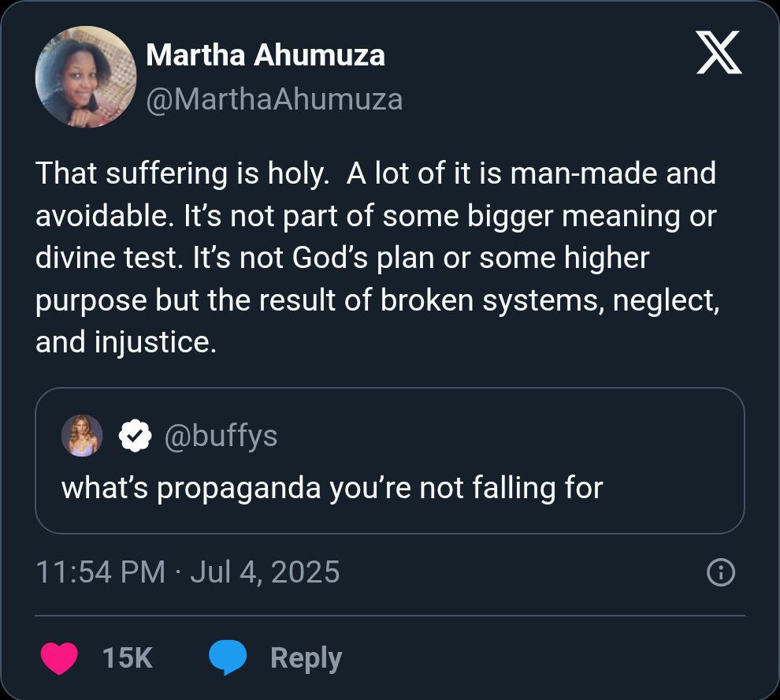
Task: Click the 11:54 PM timestamp
Action: point(101,572)
